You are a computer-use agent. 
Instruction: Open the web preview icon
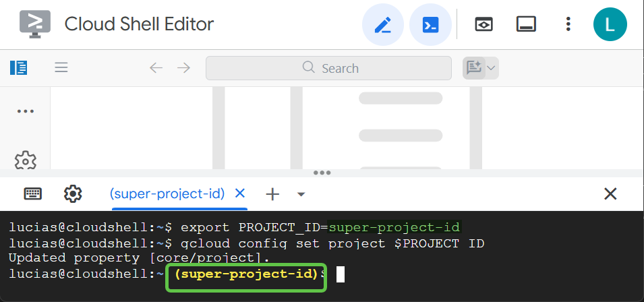483,25
